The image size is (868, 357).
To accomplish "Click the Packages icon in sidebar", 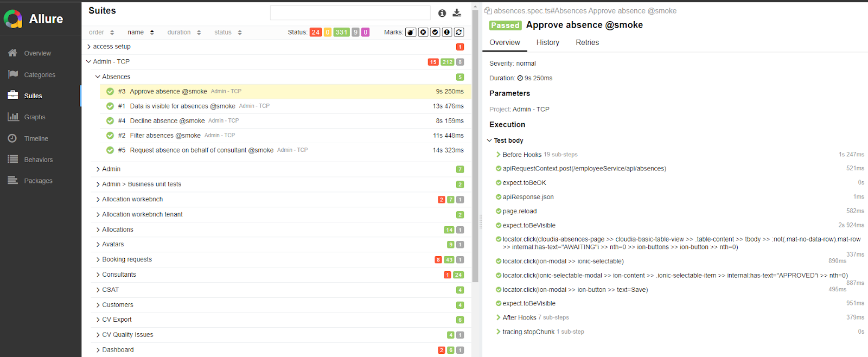I will pyautogui.click(x=13, y=181).
